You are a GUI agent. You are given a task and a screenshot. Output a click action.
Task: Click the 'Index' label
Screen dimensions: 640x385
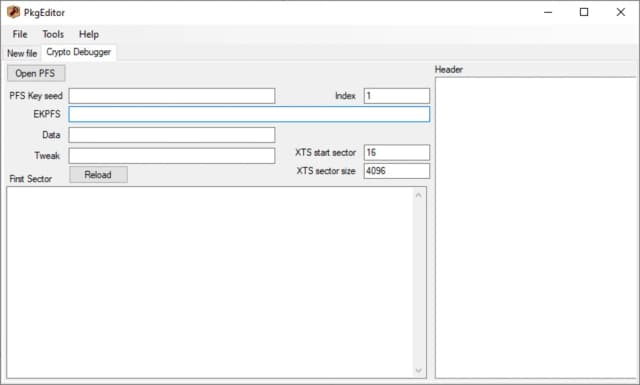point(345,96)
